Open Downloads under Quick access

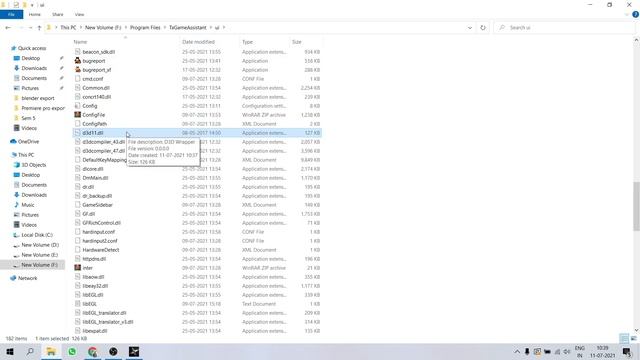click(x=34, y=68)
